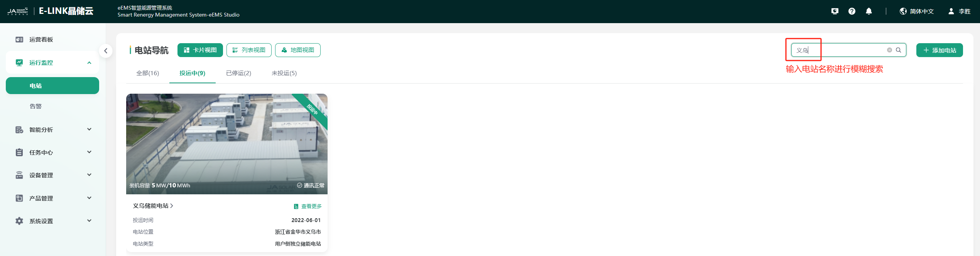The height and width of the screenshot is (256, 980).
Task: Collapse the 运行监控 menu
Action: (52, 62)
